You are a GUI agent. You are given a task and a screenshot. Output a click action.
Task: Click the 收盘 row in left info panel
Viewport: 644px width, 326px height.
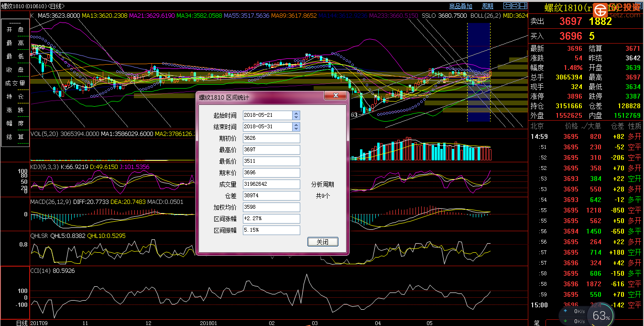[15, 70]
